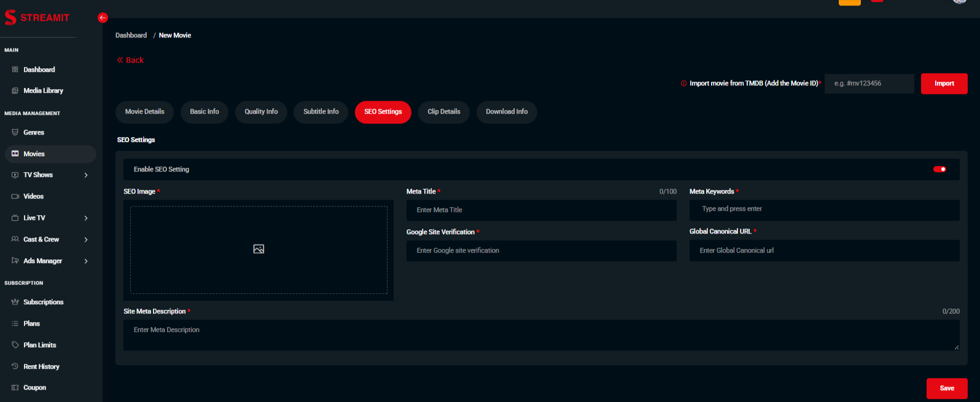980x402 pixels.
Task: Expand the TV Shows submenu chevron
Action: pos(86,175)
